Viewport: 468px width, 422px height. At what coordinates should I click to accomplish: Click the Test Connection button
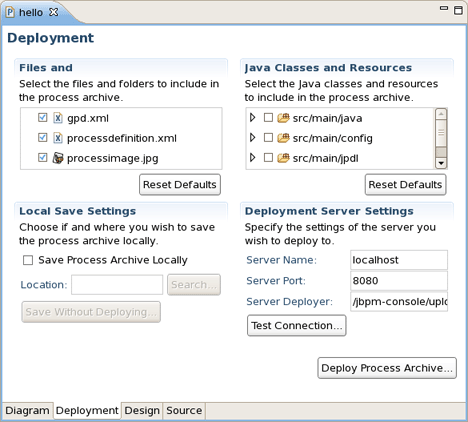pos(297,325)
